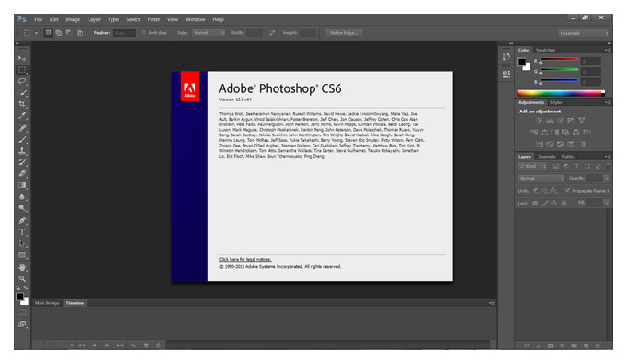The image size is (627, 364).
Task: Open the Fill dropdown arrow
Action: click(x=607, y=204)
